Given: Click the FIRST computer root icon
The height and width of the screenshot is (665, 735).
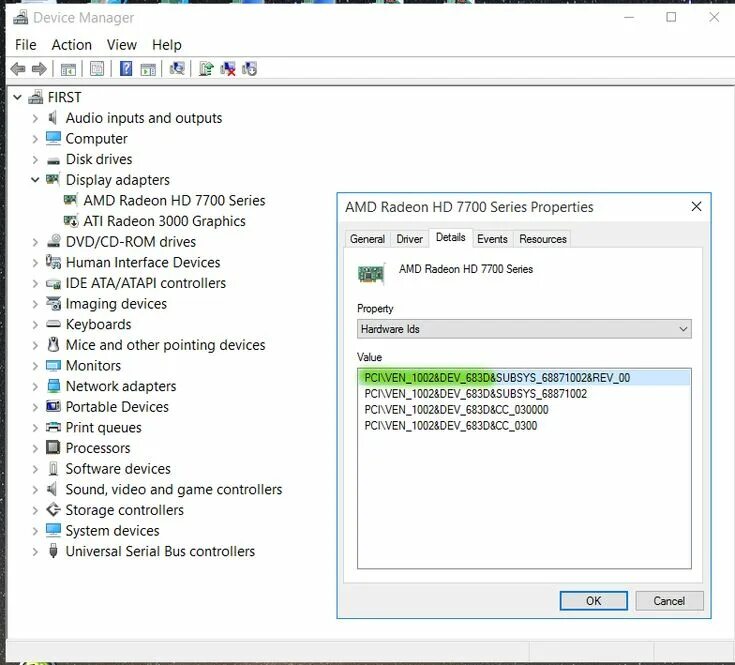Looking at the screenshot, I should pyautogui.click(x=36, y=97).
